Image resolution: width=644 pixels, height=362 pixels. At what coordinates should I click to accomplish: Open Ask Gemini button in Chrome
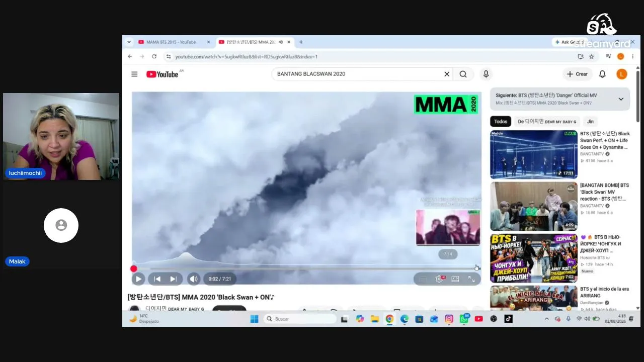pyautogui.click(x=570, y=42)
